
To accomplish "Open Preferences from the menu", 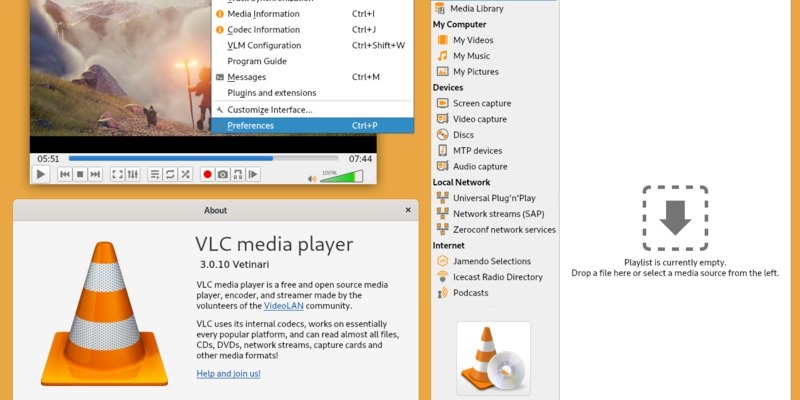I will (250, 126).
